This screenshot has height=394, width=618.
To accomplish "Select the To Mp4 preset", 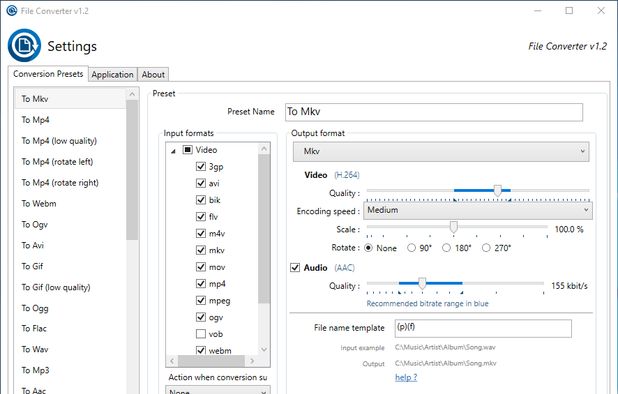I will click(70, 120).
